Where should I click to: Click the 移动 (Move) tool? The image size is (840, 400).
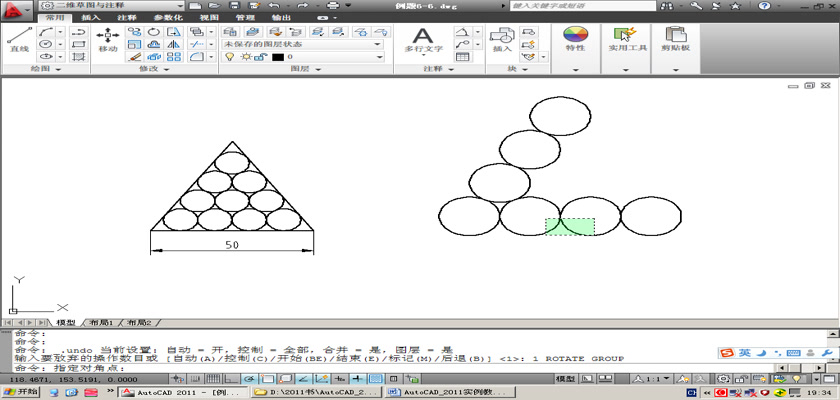(x=107, y=40)
